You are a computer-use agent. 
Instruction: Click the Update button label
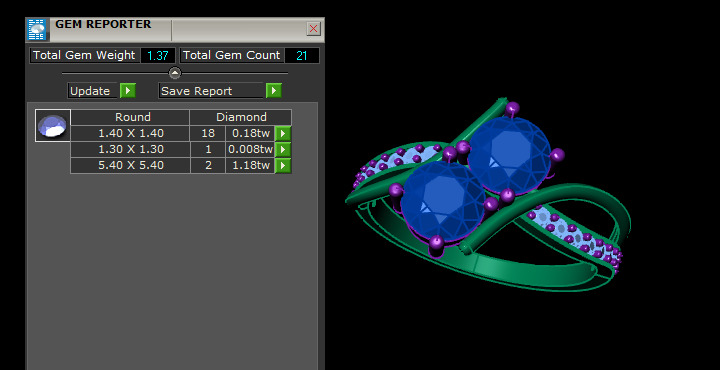[93, 91]
